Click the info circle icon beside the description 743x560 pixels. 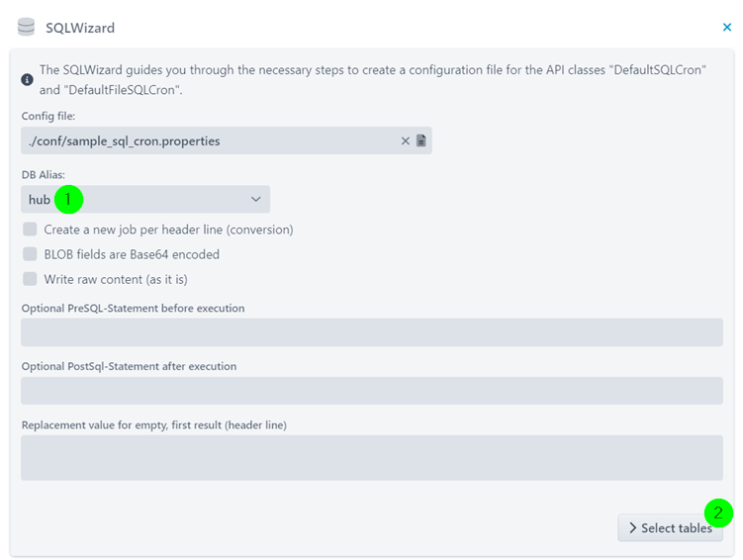point(27,79)
